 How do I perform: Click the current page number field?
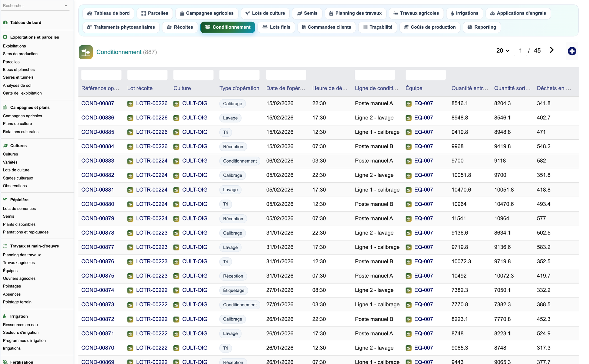click(521, 51)
